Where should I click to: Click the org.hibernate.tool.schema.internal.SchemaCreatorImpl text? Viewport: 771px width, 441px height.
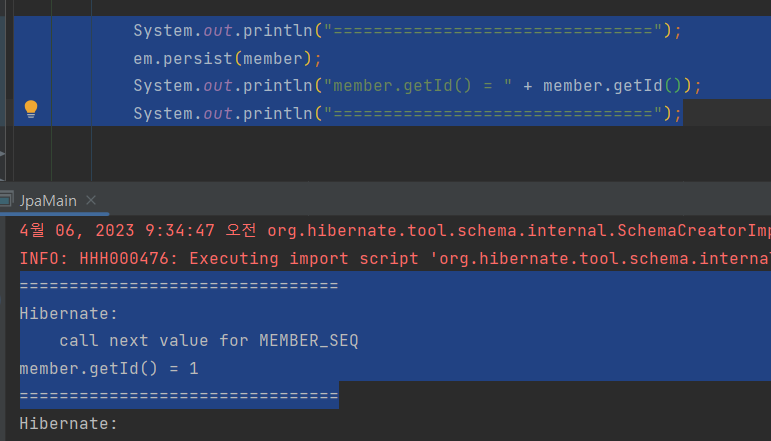click(519, 230)
